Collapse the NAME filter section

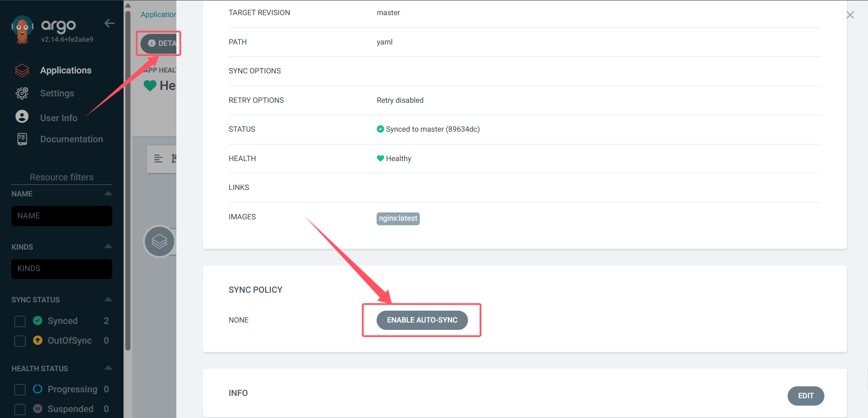pyautogui.click(x=108, y=194)
